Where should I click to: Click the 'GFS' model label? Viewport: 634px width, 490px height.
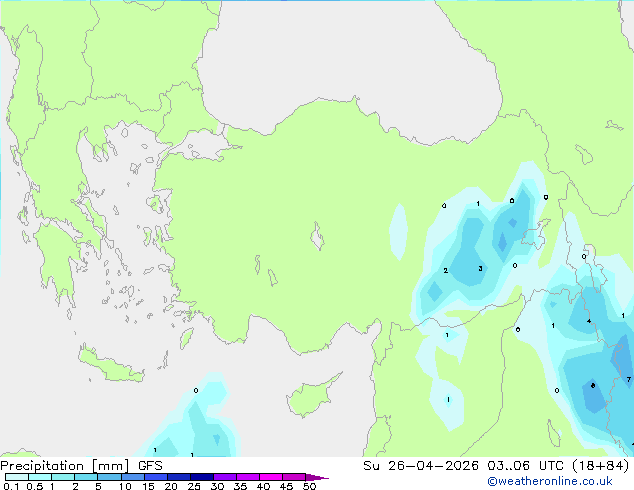[x=150, y=466]
